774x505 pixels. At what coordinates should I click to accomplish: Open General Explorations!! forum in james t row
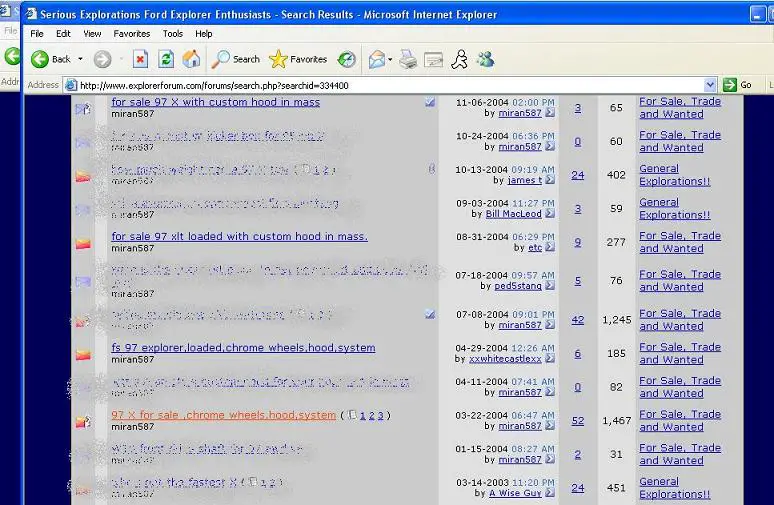pos(675,175)
